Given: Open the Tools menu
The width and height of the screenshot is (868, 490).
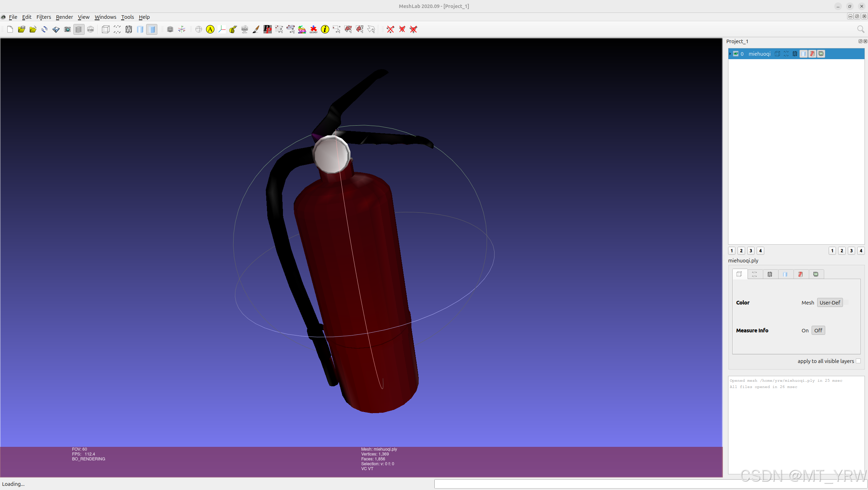Looking at the screenshot, I should point(127,17).
